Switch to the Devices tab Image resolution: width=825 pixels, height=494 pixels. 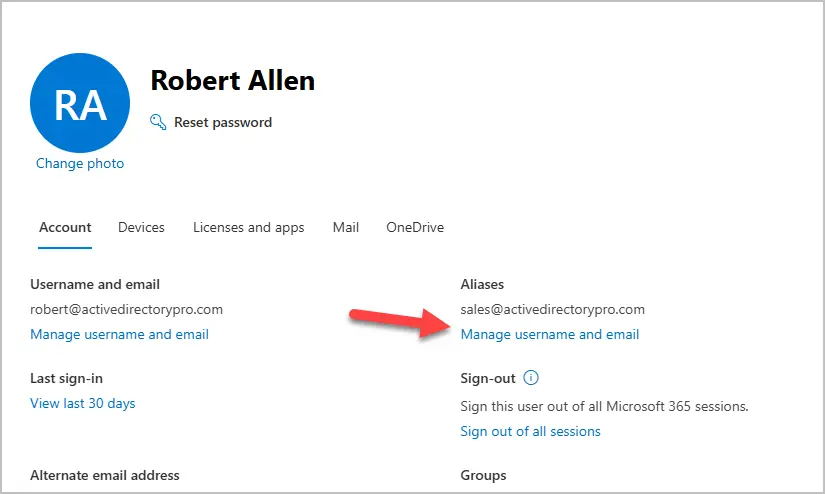141,227
